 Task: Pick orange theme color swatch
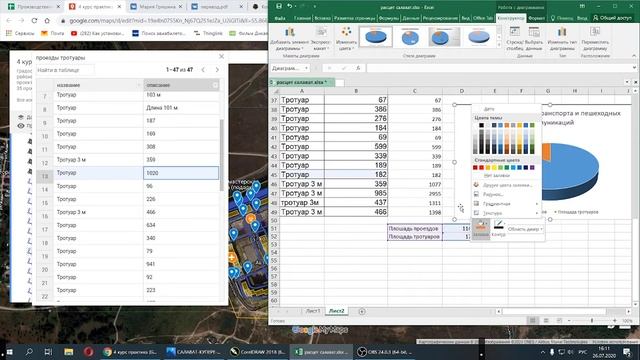(x=507, y=125)
